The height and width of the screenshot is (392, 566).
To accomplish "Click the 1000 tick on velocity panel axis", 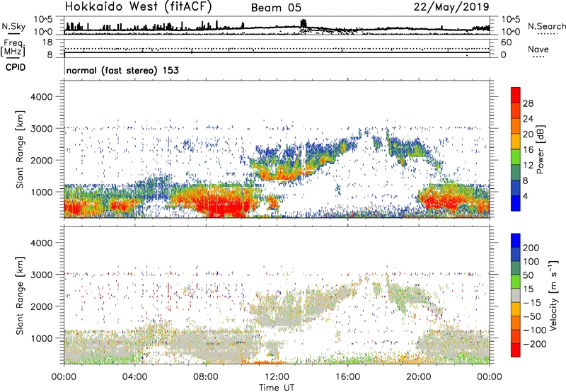I will (41, 338).
